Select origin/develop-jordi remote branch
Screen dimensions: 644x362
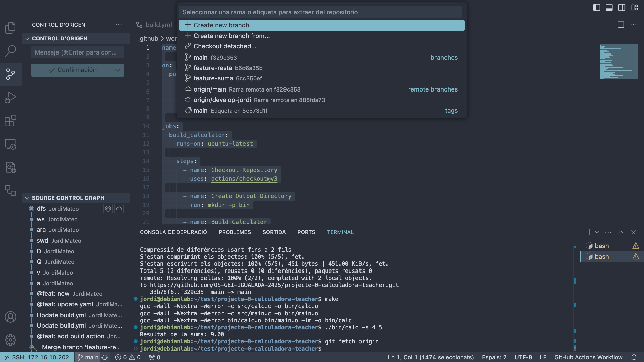tap(321, 100)
